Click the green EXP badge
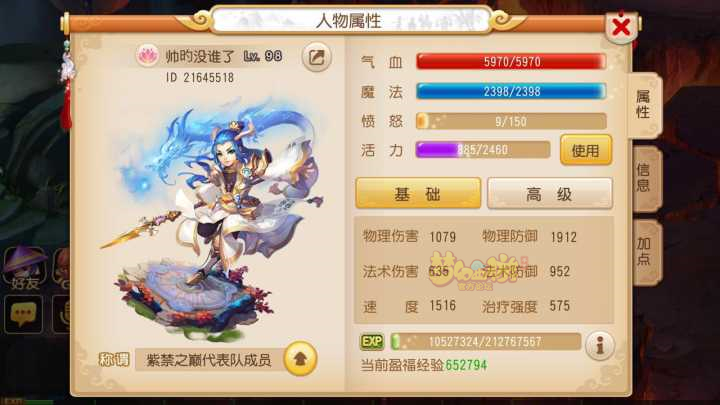This screenshot has width=720, height=405. coord(372,342)
